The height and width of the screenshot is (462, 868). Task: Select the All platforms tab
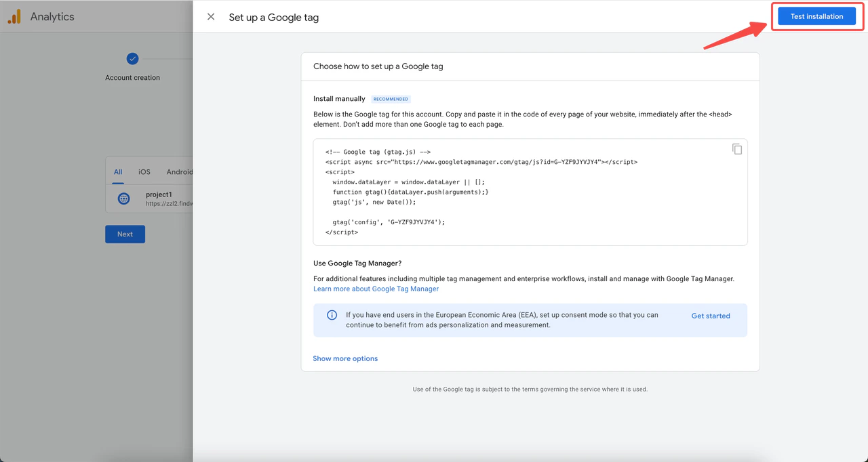[x=118, y=172]
